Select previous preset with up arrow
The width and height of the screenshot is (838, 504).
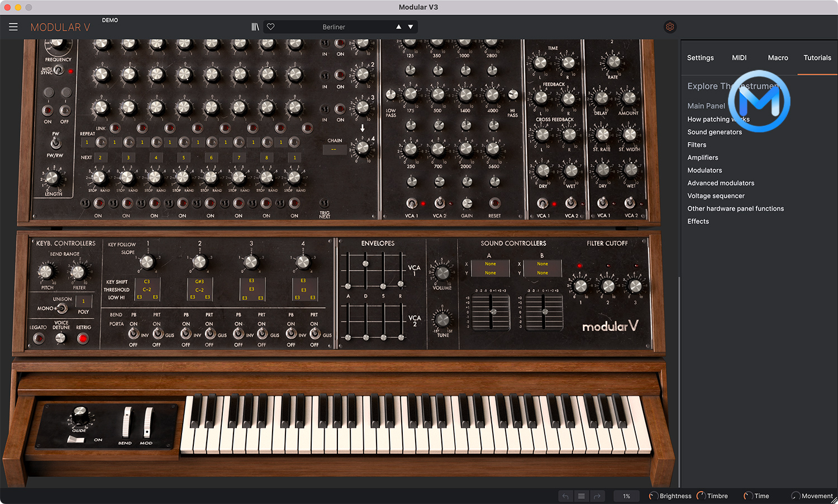(x=398, y=27)
